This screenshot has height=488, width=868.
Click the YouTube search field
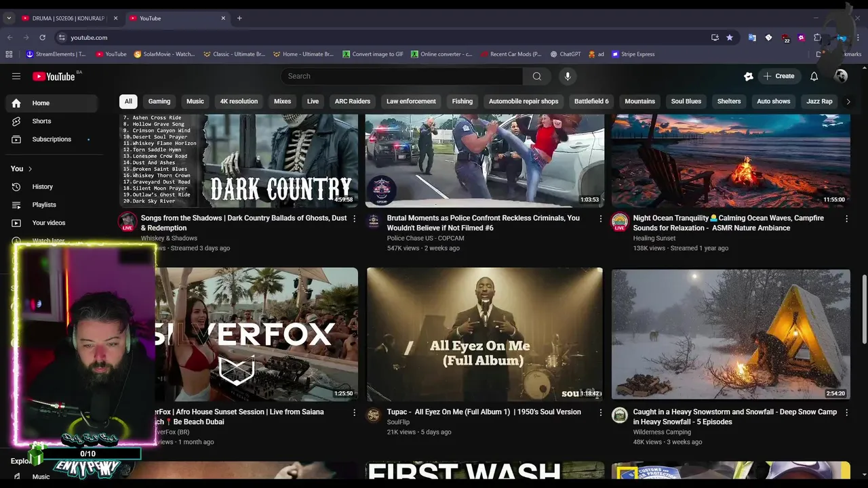pos(401,76)
